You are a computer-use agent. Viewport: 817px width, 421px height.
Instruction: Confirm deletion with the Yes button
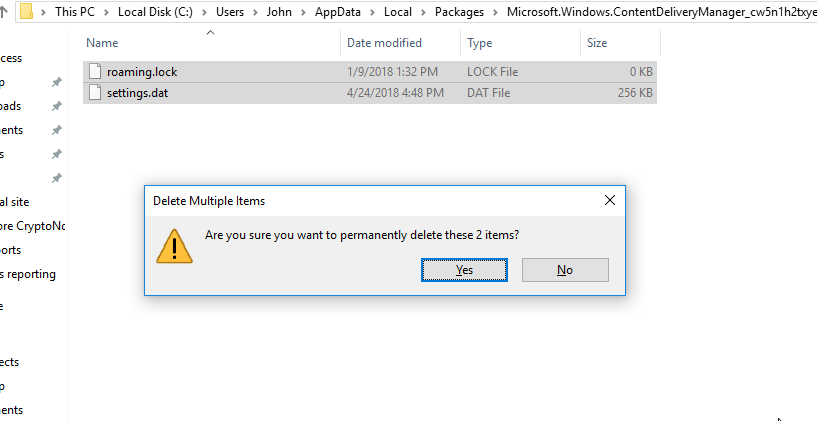pos(464,270)
